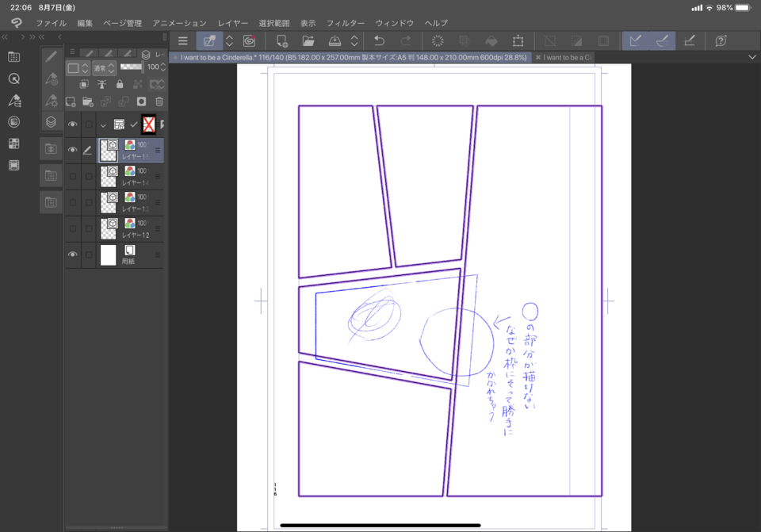Show レイヤー14 by toggling its visibility box

pyautogui.click(x=73, y=176)
